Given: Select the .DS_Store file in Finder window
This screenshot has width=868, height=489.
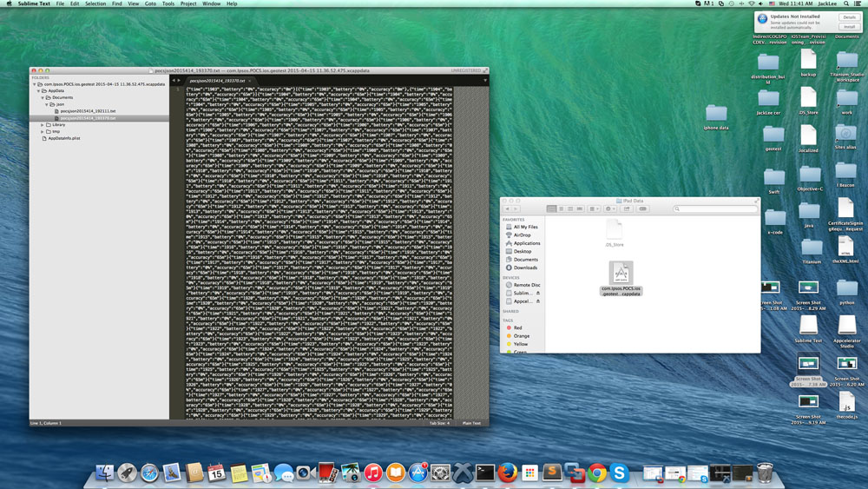Looking at the screenshot, I should [614, 233].
